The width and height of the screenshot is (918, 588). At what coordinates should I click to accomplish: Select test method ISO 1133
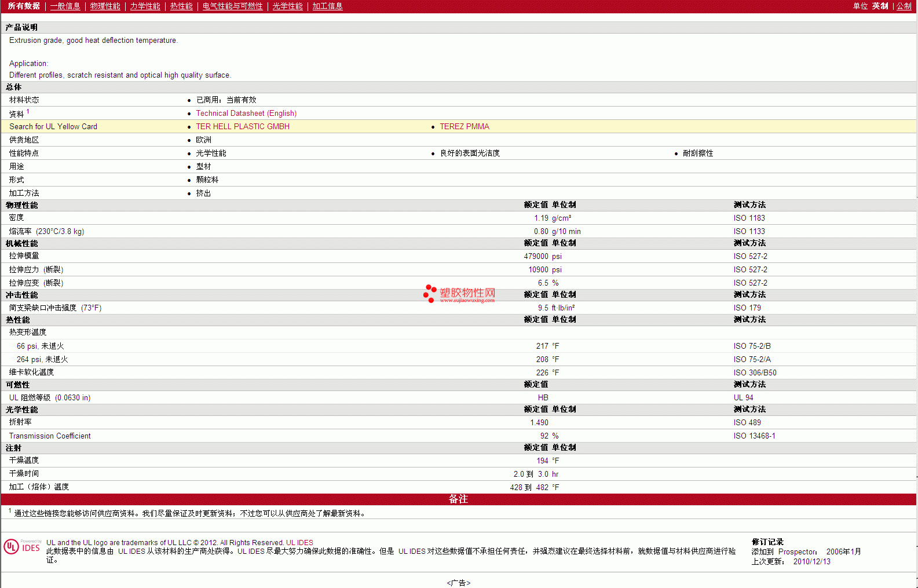(749, 231)
